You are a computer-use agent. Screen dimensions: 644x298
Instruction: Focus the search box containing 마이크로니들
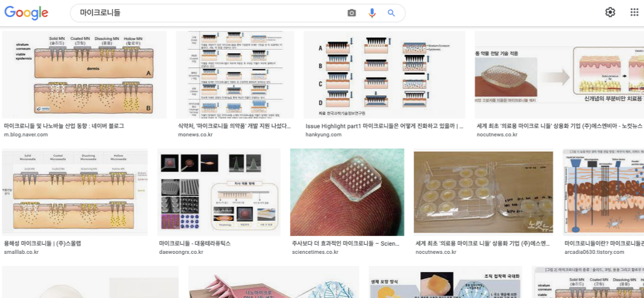[237, 13]
